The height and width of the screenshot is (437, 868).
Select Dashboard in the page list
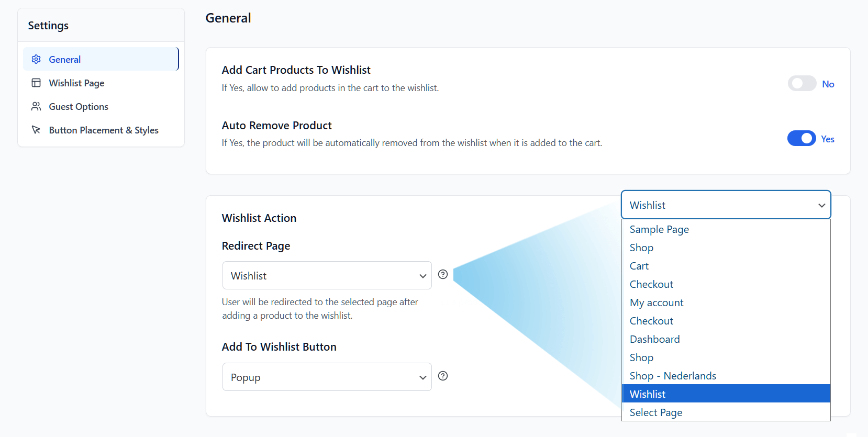(654, 339)
